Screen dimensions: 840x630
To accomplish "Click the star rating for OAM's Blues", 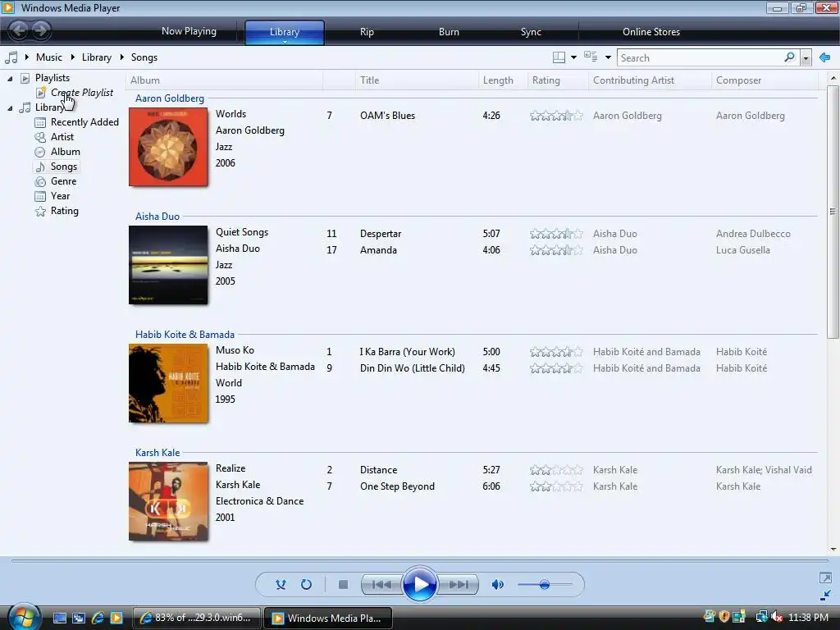I will [x=556, y=116].
